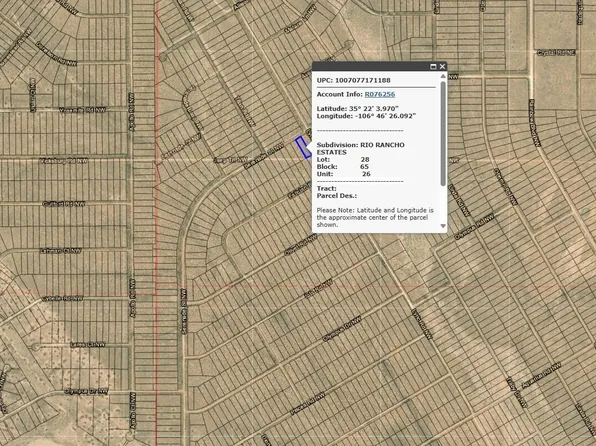Click the Yosemite Rd NW street label
This screenshot has width=596, height=446.
tap(82, 110)
